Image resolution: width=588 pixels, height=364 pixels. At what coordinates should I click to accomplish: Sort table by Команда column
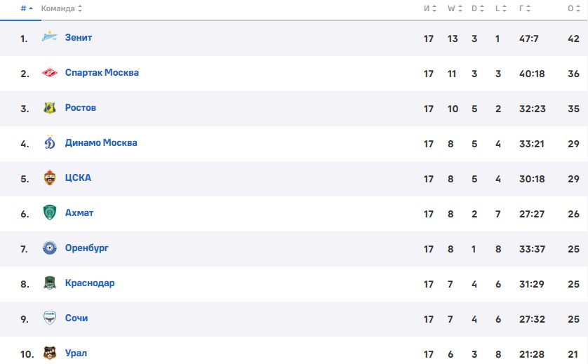tap(62, 8)
